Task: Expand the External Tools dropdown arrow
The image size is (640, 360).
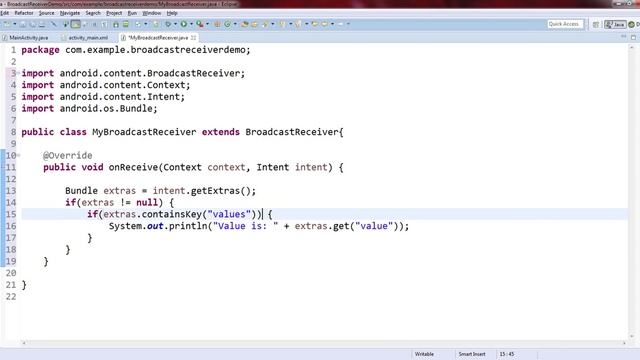Action: pyautogui.click(x=207, y=24)
